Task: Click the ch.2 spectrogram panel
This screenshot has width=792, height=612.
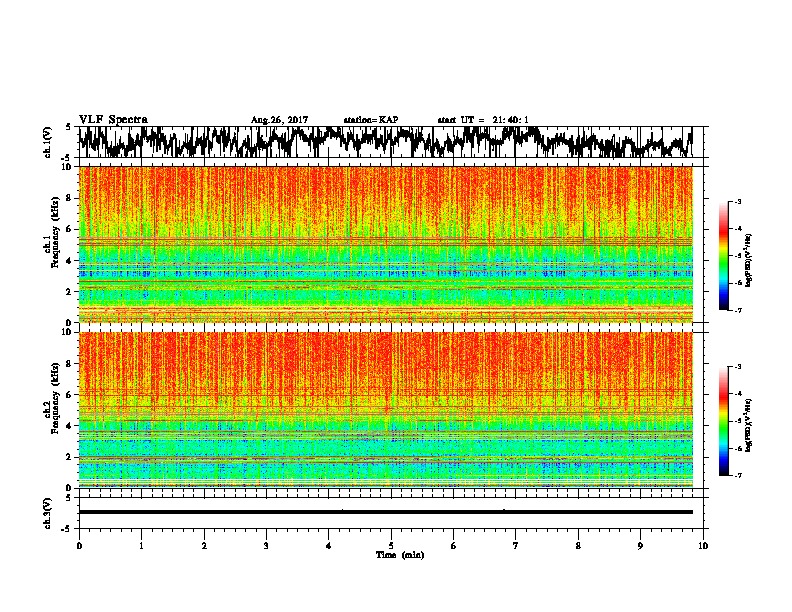Action: tap(386, 410)
